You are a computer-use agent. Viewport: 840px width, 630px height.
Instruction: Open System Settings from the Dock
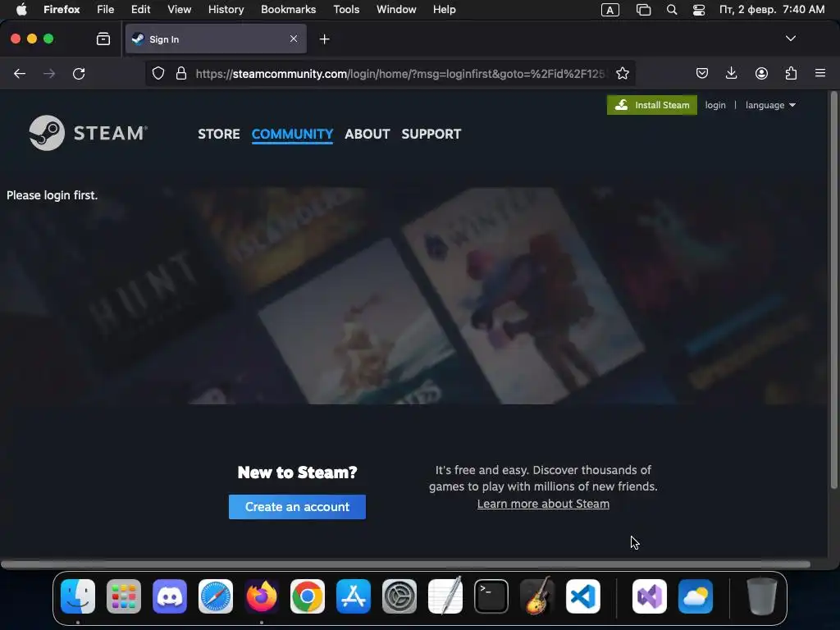pos(399,596)
